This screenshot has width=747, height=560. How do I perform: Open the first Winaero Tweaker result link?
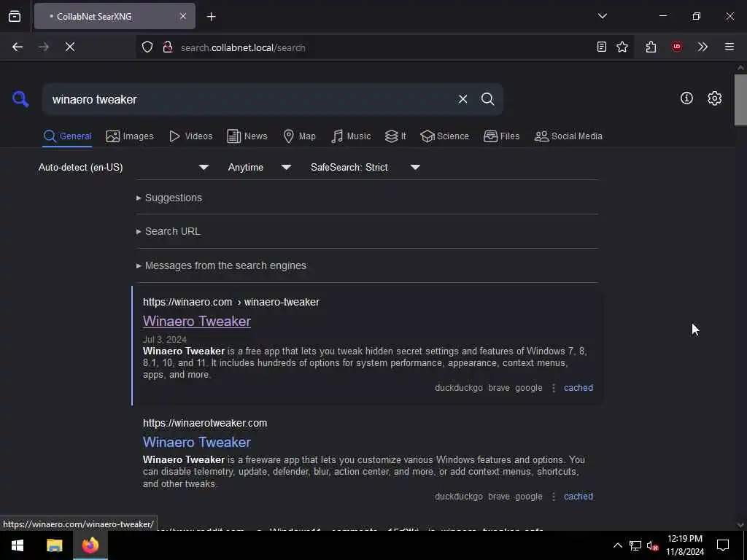197,322
